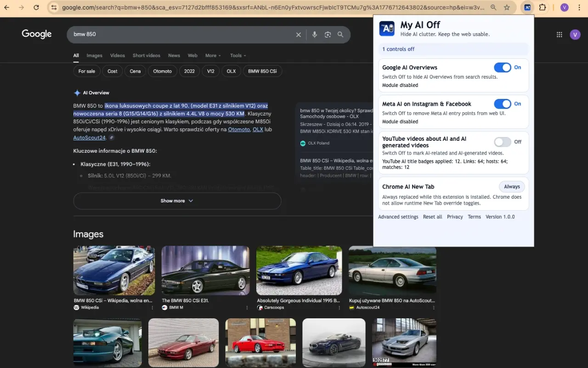Click the browser address bar URL
Viewport: 588px width, 368px height.
(273, 7)
